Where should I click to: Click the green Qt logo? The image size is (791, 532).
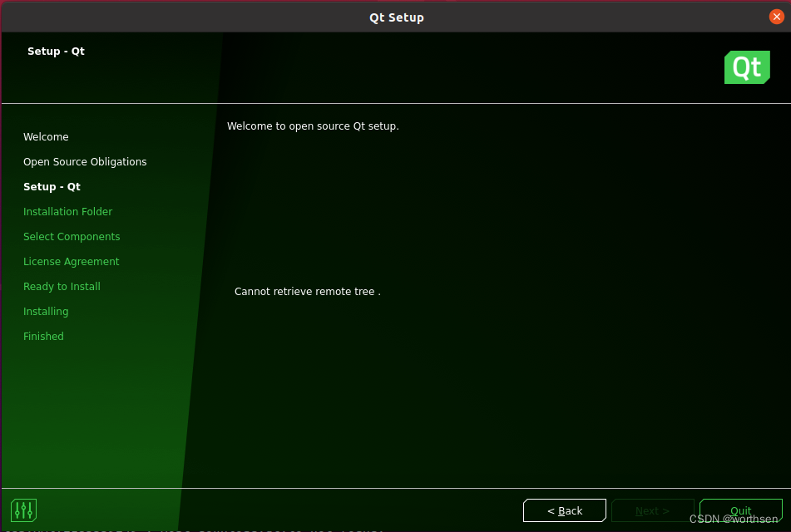pyautogui.click(x=747, y=67)
